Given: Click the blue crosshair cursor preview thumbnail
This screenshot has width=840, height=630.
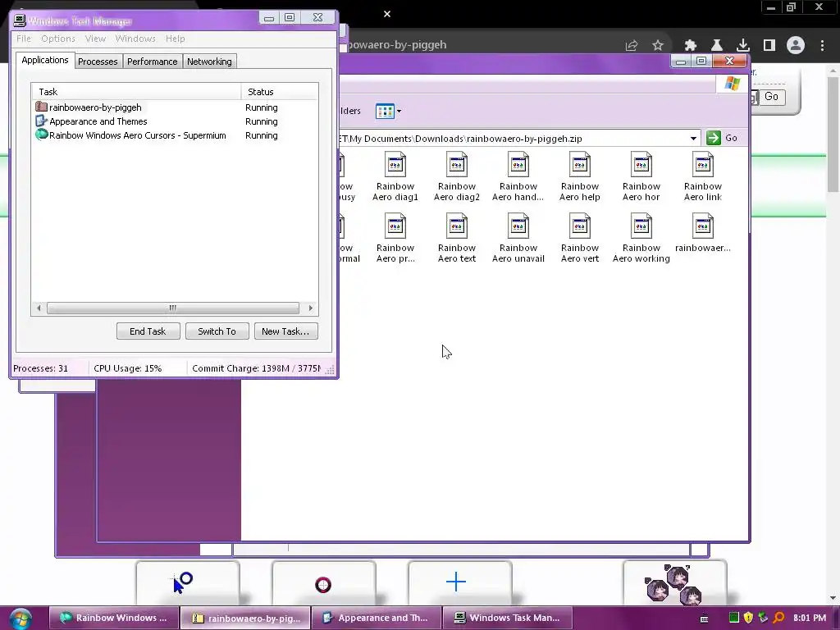Looking at the screenshot, I should click(459, 583).
